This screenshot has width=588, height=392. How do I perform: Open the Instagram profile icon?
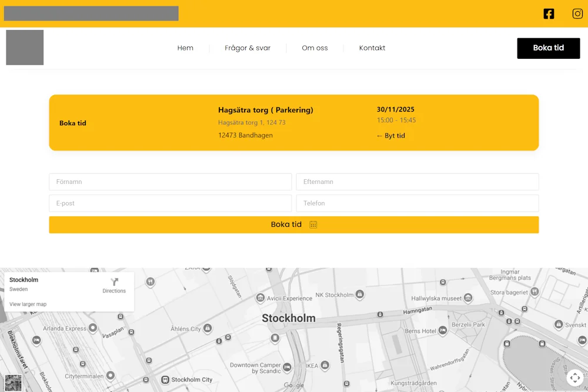coord(577,14)
